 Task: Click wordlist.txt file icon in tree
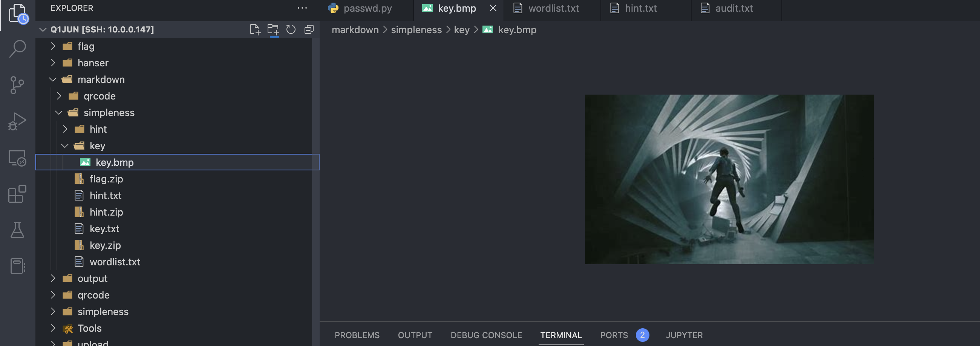[x=79, y=262]
